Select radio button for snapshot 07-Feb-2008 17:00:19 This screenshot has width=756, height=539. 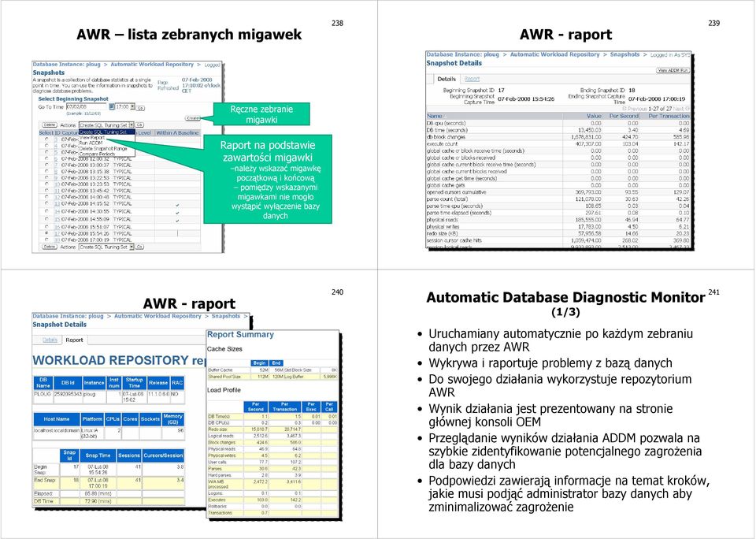click(x=46, y=240)
